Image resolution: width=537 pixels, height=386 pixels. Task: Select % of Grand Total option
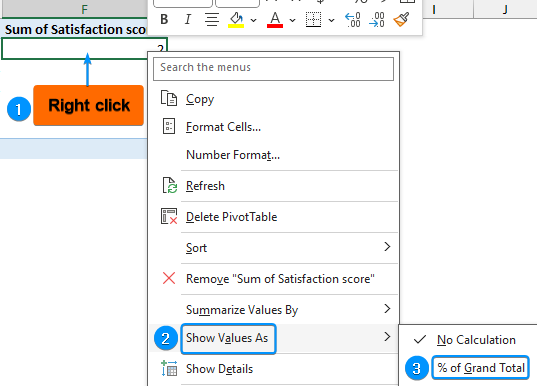[480, 368]
